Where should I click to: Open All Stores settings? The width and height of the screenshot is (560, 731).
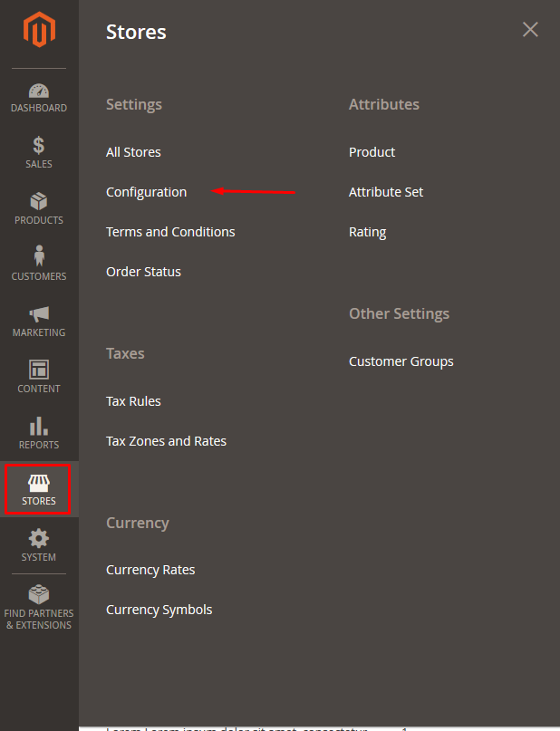tap(133, 152)
